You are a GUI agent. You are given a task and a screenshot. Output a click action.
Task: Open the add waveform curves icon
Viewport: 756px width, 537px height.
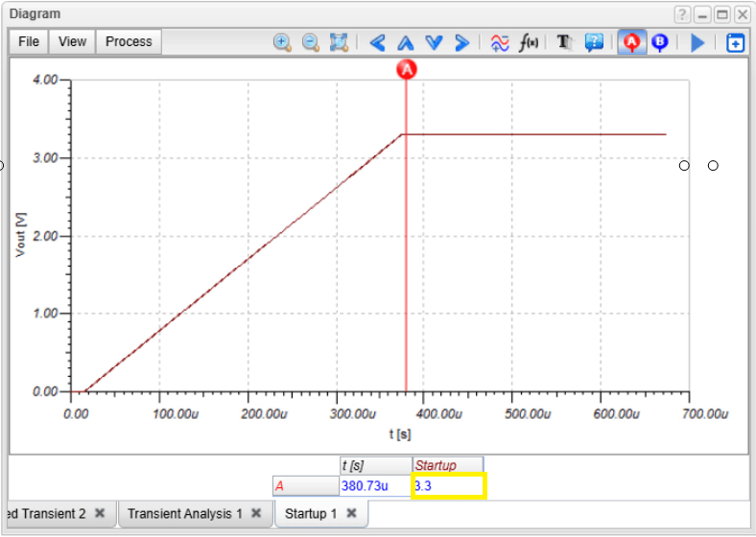(x=500, y=43)
